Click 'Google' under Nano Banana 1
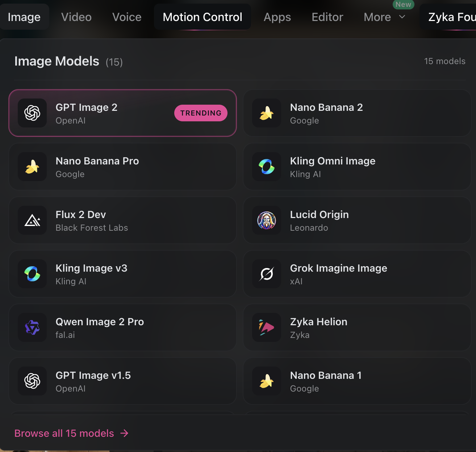This screenshot has height=452, width=476. 305,389
